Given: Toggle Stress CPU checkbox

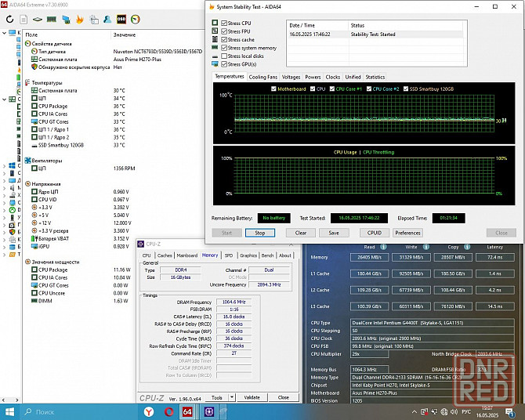Looking at the screenshot, I should pos(224,23).
